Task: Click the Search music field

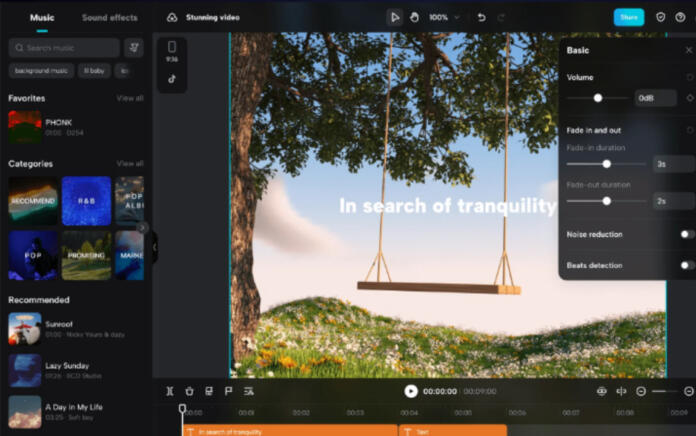Action: 64,48
